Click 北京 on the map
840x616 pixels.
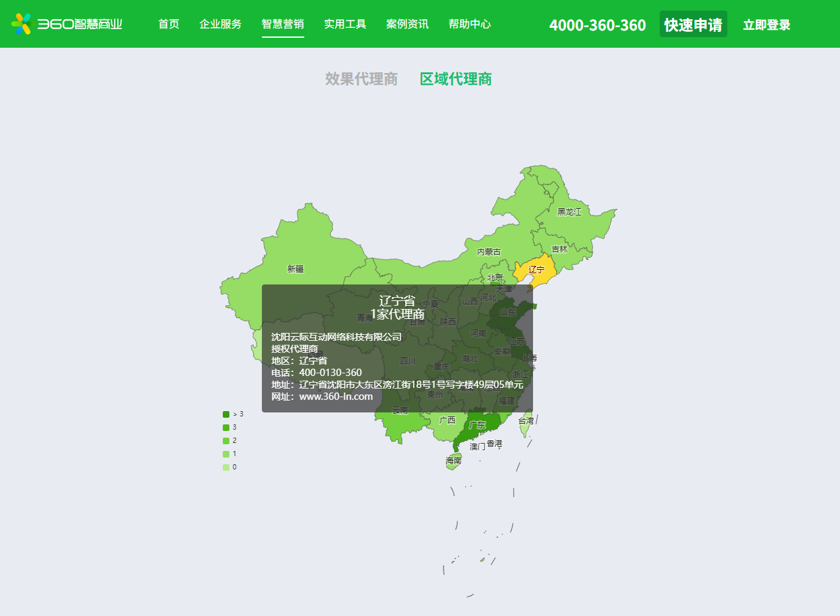(495, 278)
